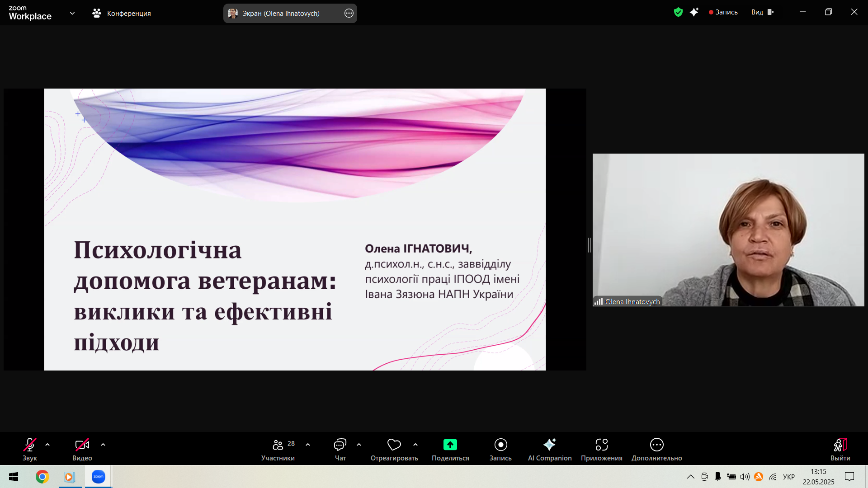Open screen share options ellipsis for Olena

(x=349, y=13)
